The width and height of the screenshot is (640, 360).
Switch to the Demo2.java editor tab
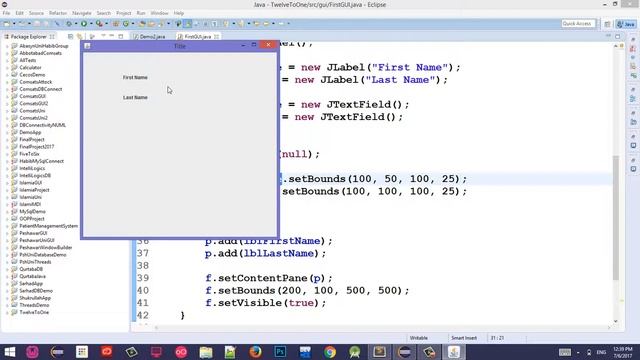point(149,36)
